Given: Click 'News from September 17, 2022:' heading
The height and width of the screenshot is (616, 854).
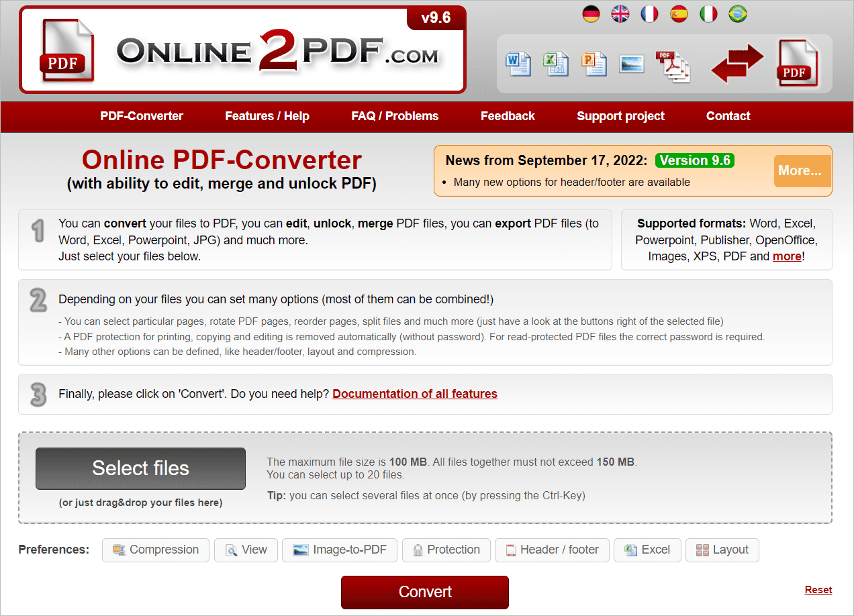Looking at the screenshot, I should click(x=547, y=160).
